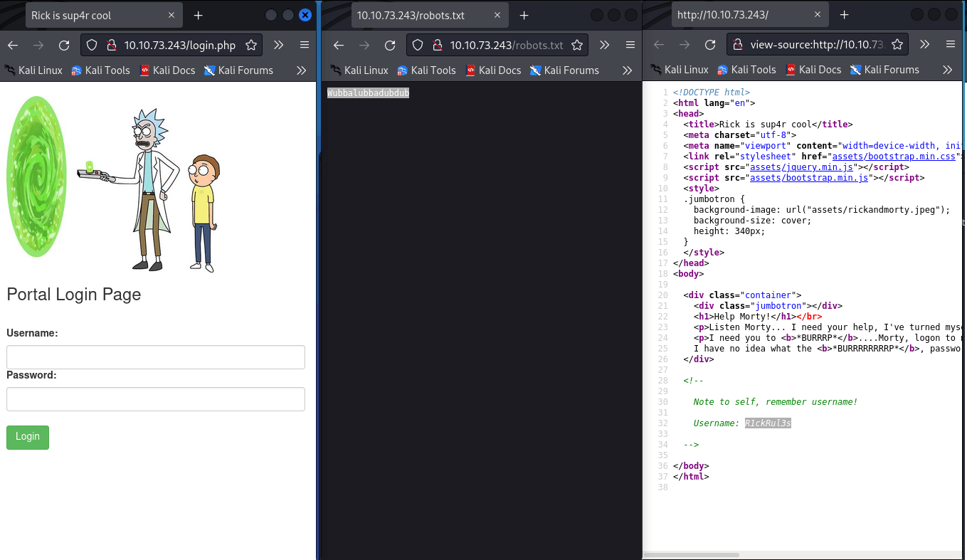
Task: Open new tab in login.php window
Action: coord(199,15)
